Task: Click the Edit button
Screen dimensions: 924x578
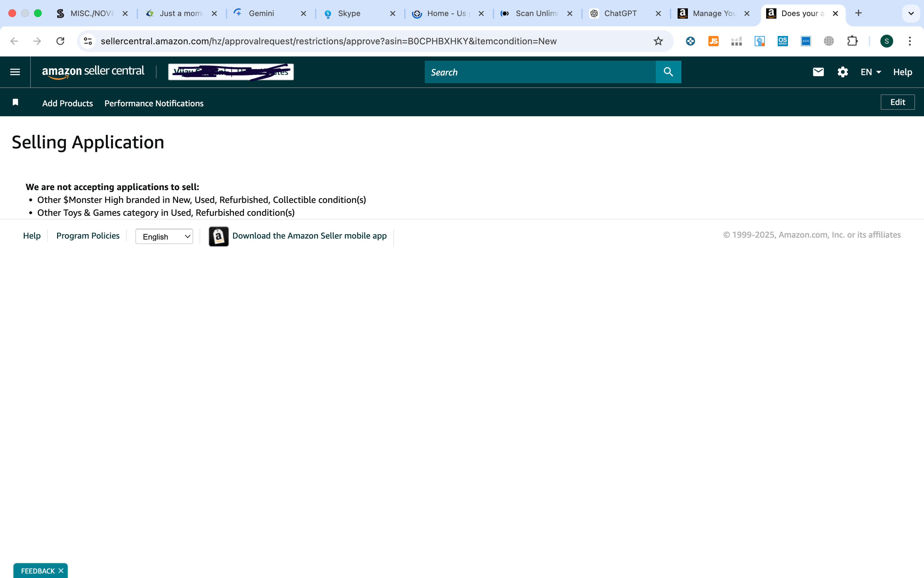Action: point(898,102)
